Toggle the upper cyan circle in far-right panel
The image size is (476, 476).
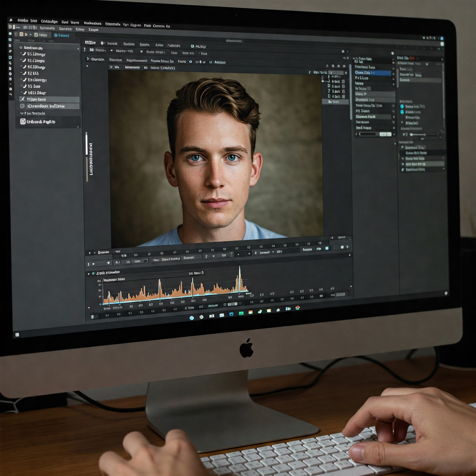pos(402,106)
